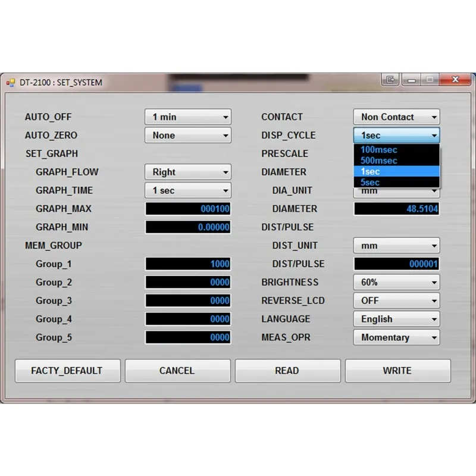The width and height of the screenshot is (476, 476).
Task: Click the READ button
Action: pyautogui.click(x=287, y=371)
